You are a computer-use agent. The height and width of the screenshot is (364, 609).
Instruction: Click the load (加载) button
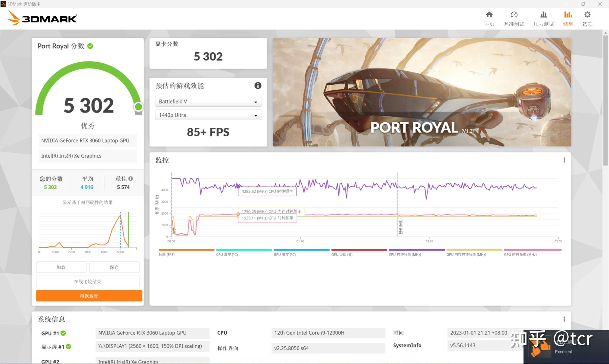(x=61, y=267)
